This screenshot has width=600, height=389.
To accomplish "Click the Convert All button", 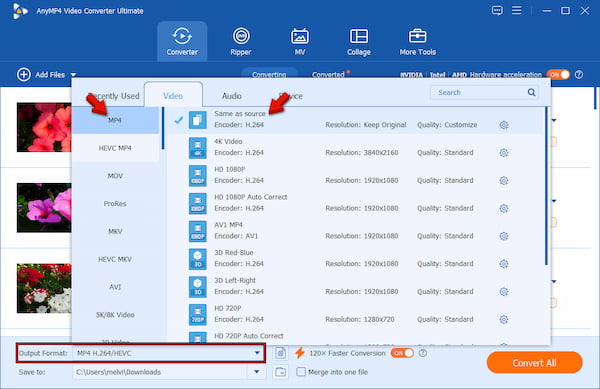I will point(535,363).
